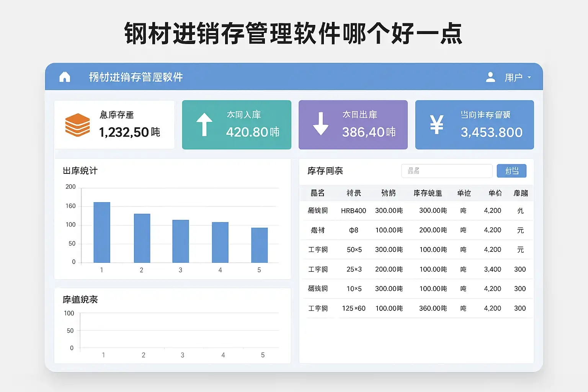Click bar number 5 in outbound chart
Image resolution: width=588 pixels, height=392 pixels.
pyautogui.click(x=259, y=245)
